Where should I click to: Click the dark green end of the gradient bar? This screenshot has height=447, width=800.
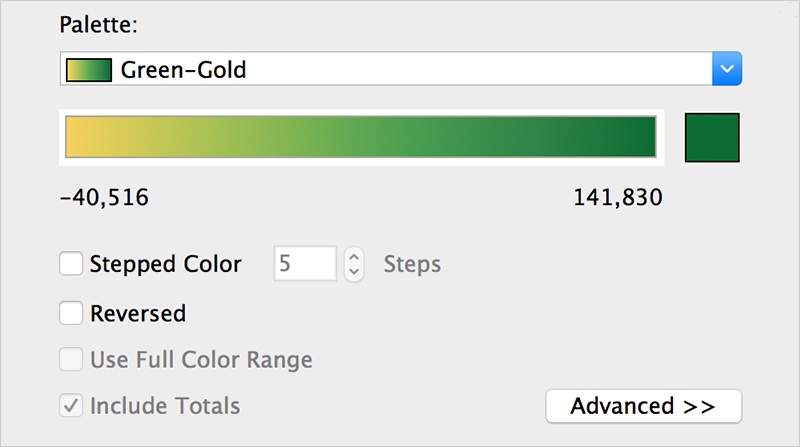(x=640, y=137)
